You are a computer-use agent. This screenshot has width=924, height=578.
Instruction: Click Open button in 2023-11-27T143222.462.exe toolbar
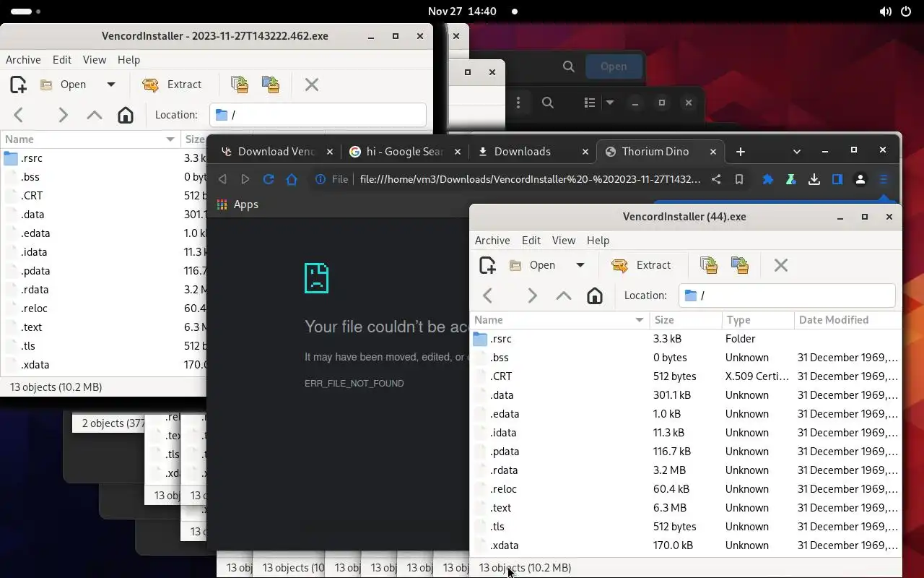(65, 85)
